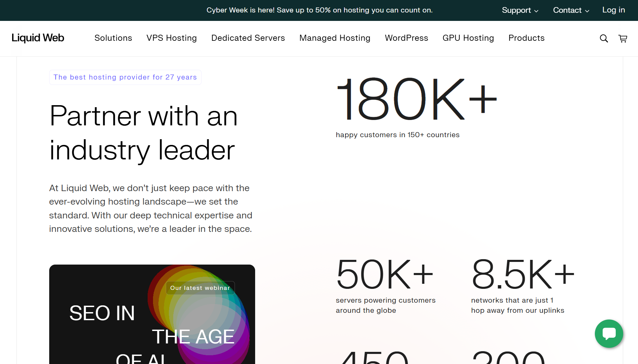Open the green live chat bubble

click(x=609, y=334)
